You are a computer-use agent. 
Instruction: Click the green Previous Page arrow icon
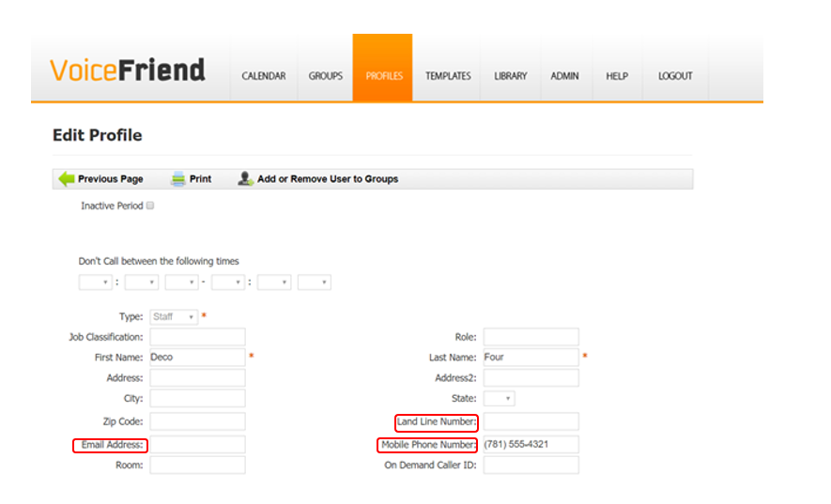coord(67,179)
